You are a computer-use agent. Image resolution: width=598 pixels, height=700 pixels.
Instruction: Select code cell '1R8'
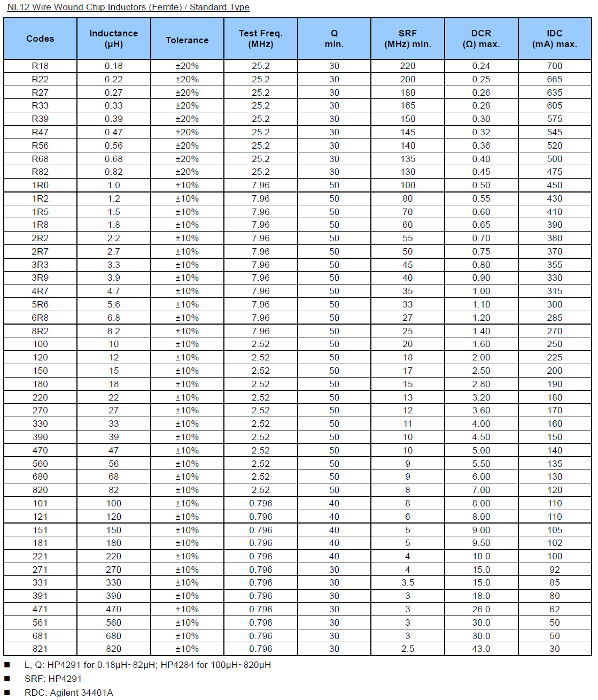pyautogui.click(x=40, y=225)
